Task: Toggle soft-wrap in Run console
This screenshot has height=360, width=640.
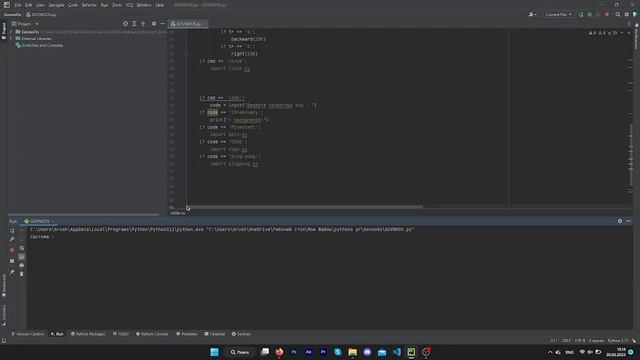Action: [x=22, y=248]
